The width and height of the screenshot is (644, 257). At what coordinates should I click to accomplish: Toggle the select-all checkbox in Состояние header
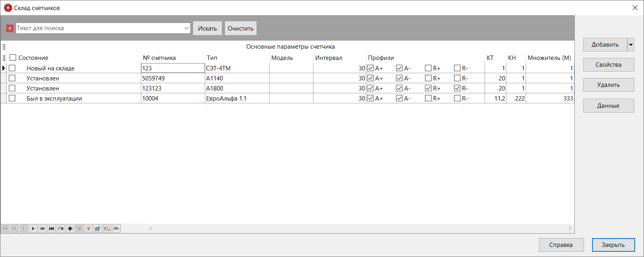click(13, 58)
